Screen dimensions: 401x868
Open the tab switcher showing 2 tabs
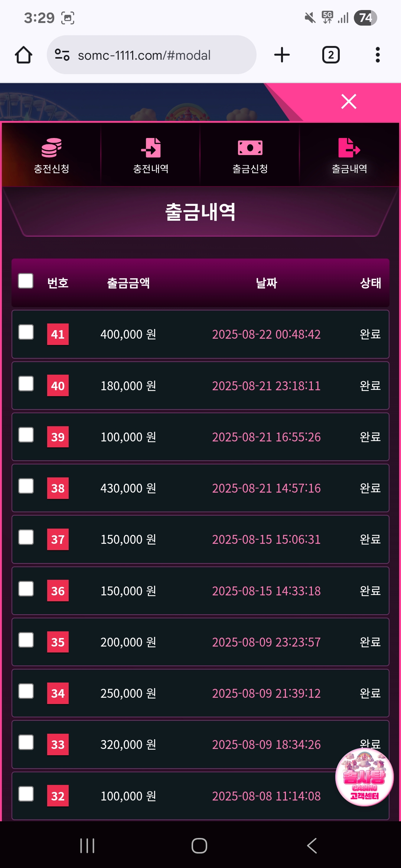click(330, 55)
